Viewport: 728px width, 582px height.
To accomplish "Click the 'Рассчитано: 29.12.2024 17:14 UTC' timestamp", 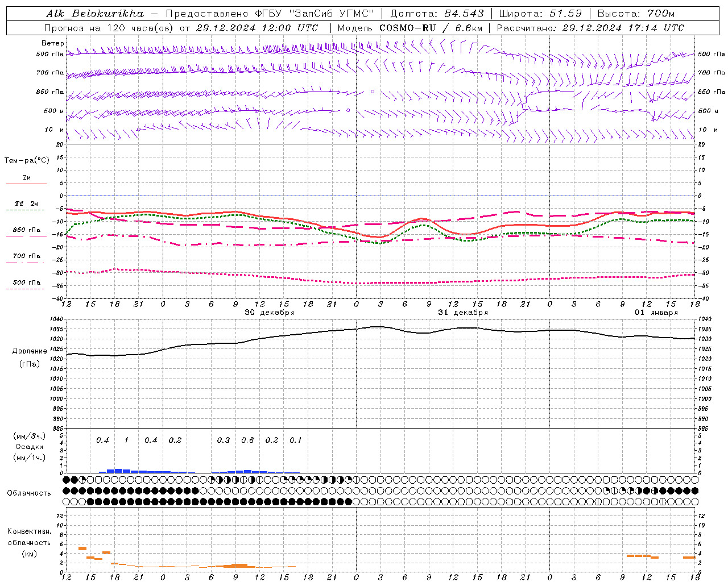I will coord(590,28).
